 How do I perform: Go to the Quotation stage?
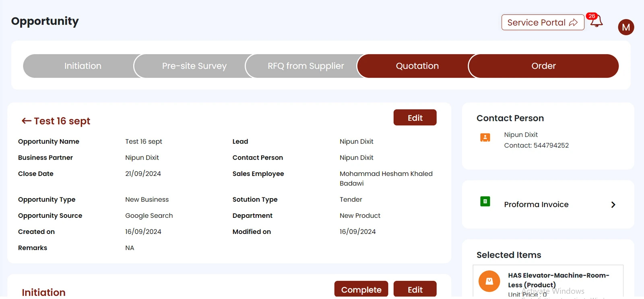417,66
